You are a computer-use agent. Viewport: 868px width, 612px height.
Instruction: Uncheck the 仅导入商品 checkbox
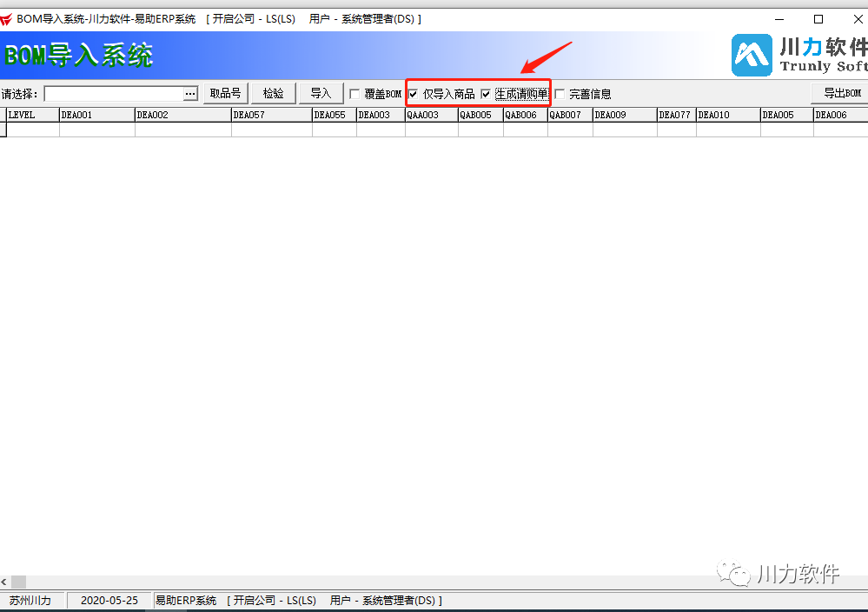[414, 94]
